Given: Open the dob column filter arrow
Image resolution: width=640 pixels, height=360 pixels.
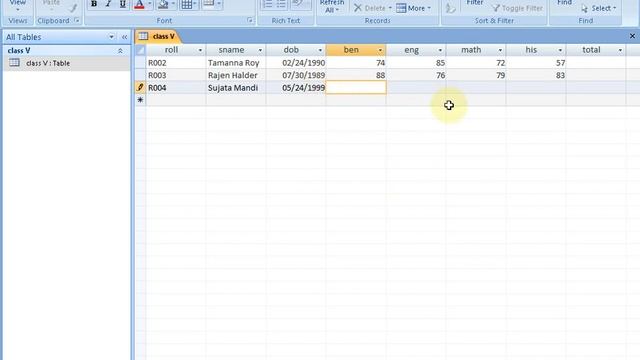Looking at the screenshot, I should pyautogui.click(x=320, y=50).
